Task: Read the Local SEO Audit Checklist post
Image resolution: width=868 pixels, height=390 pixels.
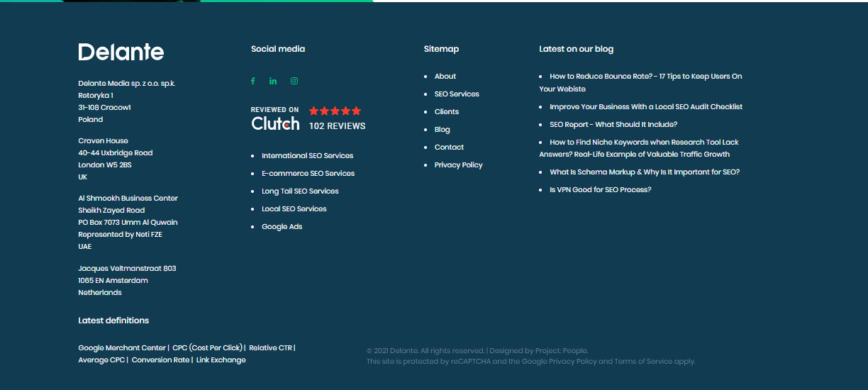Action: [x=646, y=107]
